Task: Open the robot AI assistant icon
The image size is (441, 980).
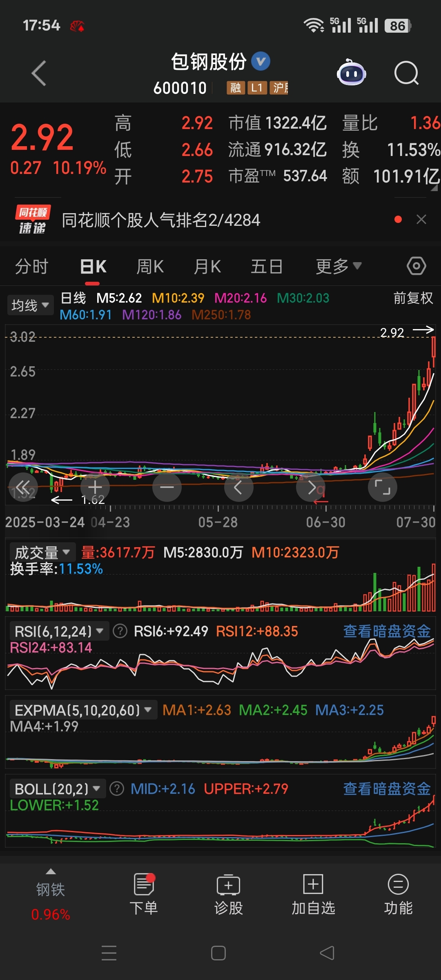Action: 351,73
